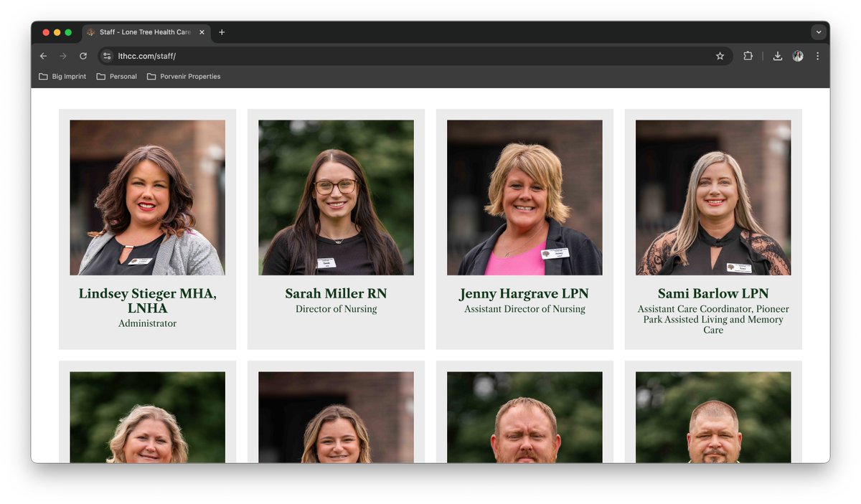Open the Porvenir Properties bookmarks folder
This screenshot has height=504, width=861.
pos(184,77)
